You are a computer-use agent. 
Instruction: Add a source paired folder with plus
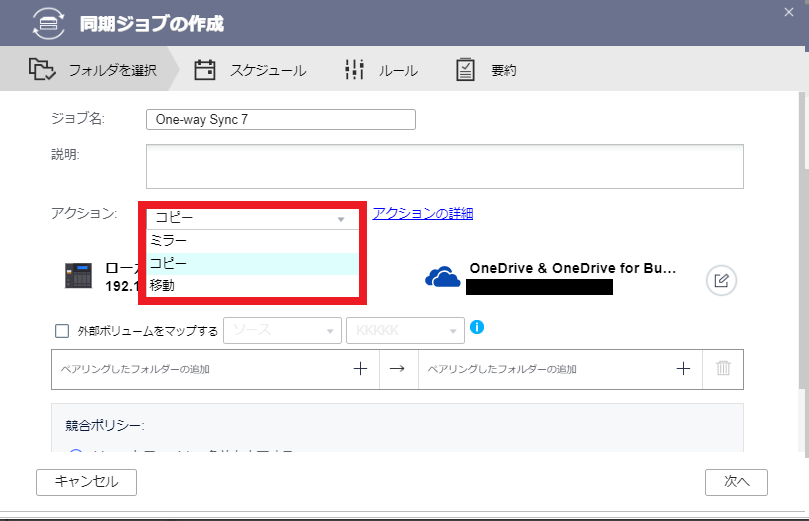(x=360, y=369)
